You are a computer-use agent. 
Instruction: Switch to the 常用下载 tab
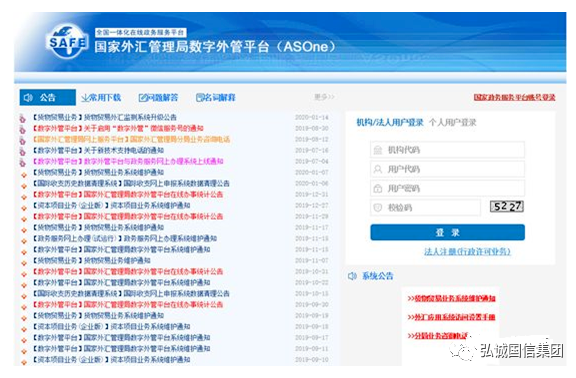tap(101, 98)
